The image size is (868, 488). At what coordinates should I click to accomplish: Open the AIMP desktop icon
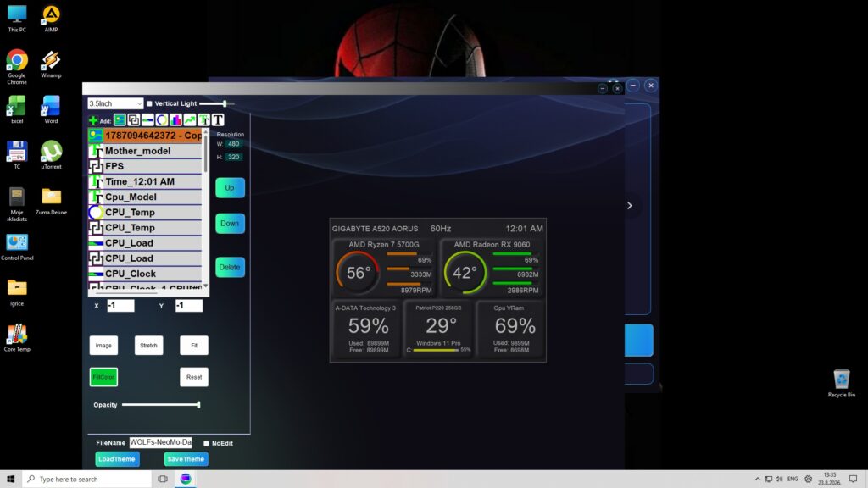click(x=51, y=19)
